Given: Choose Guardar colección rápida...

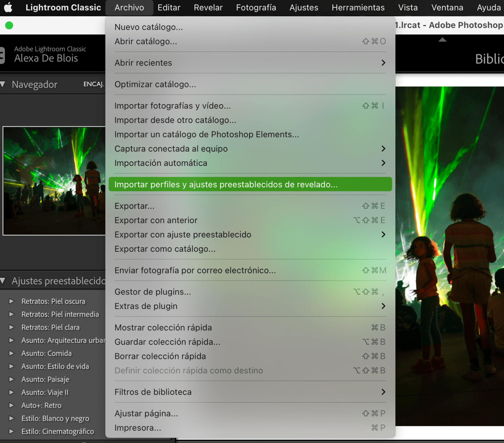Looking at the screenshot, I should [x=250, y=342].
